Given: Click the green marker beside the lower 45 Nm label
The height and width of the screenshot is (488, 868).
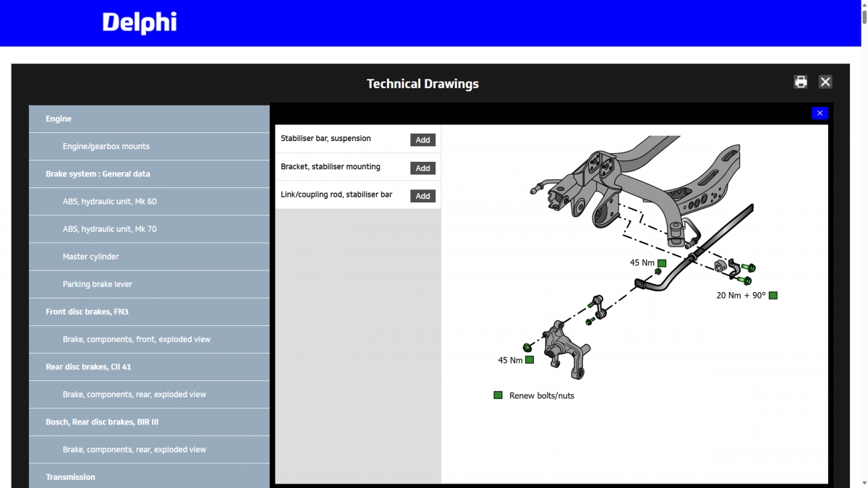Looking at the screenshot, I should click(x=529, y=359).
